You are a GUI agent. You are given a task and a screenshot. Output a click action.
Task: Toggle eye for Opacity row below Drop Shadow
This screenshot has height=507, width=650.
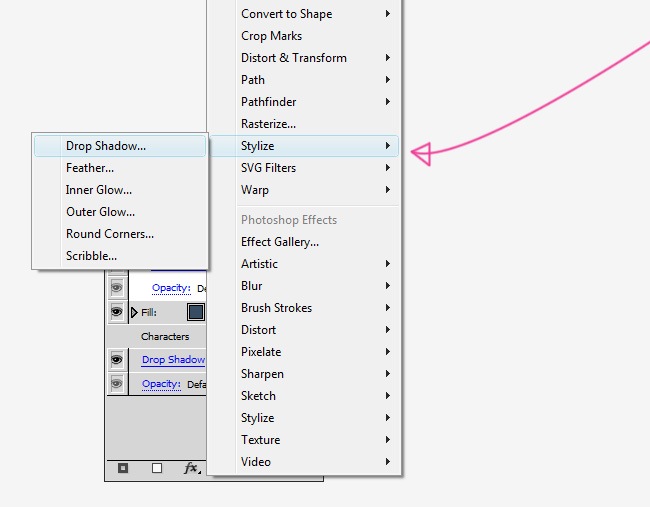tap(116, 383)
